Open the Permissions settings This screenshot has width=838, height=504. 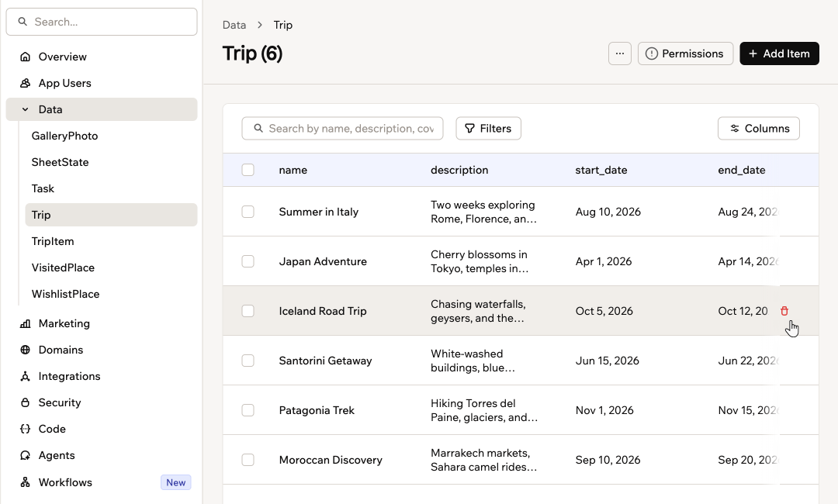tap(685, 54)
